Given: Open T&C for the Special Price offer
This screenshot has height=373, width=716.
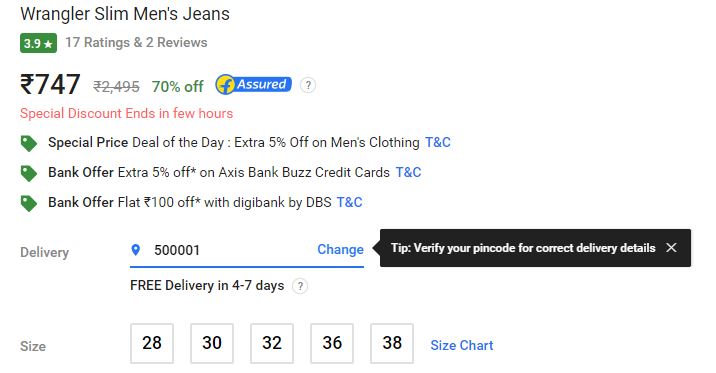Looking at the screenshot, I should pyautogui.click(x=437, y=142).
